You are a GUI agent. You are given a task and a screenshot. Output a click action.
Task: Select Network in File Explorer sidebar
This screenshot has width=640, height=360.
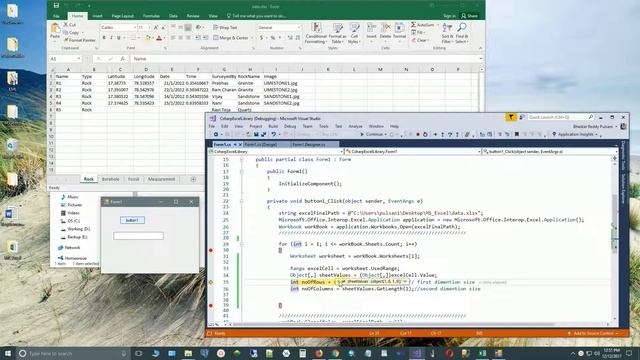click(69, 247)
